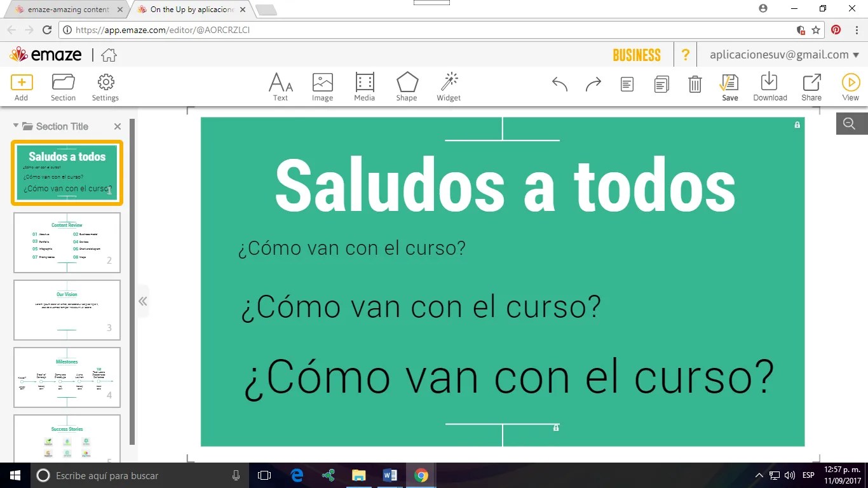Click the taskbar search box
Image resolution: width=868 pixels, height=488 pixels.
pos(139,475)
